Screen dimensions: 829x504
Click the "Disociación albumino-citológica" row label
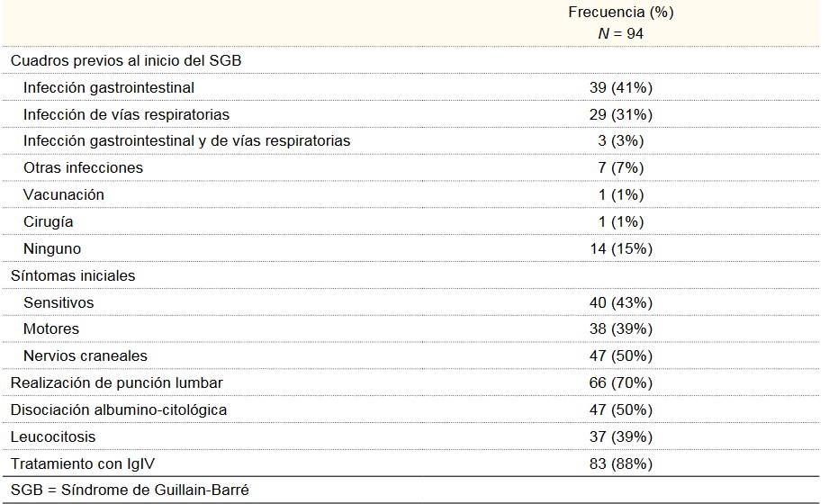(119, 409)
